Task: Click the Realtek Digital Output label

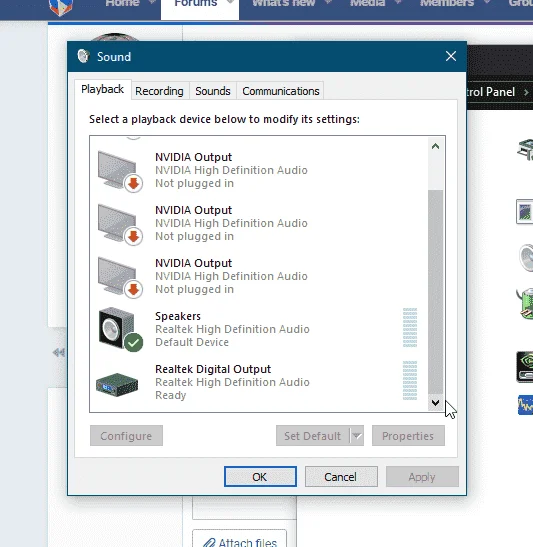Action: (213, 369)
